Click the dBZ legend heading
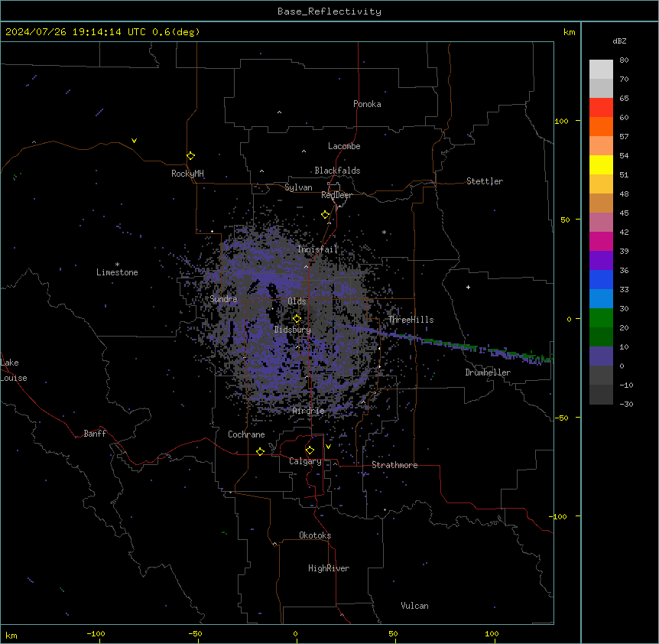The width and height of the screenshot is (659, 644). click(619, 41)
